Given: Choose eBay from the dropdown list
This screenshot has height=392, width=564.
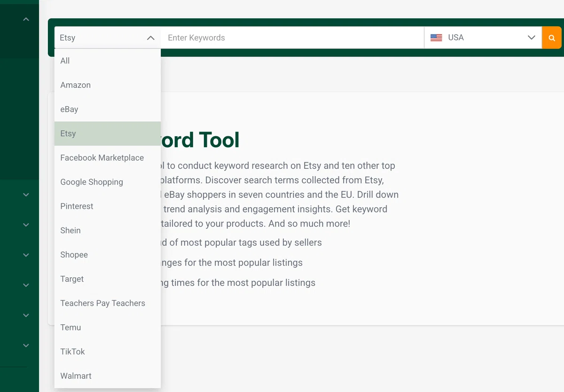Looking at the screenshot, I should click(x=108, y=109).
